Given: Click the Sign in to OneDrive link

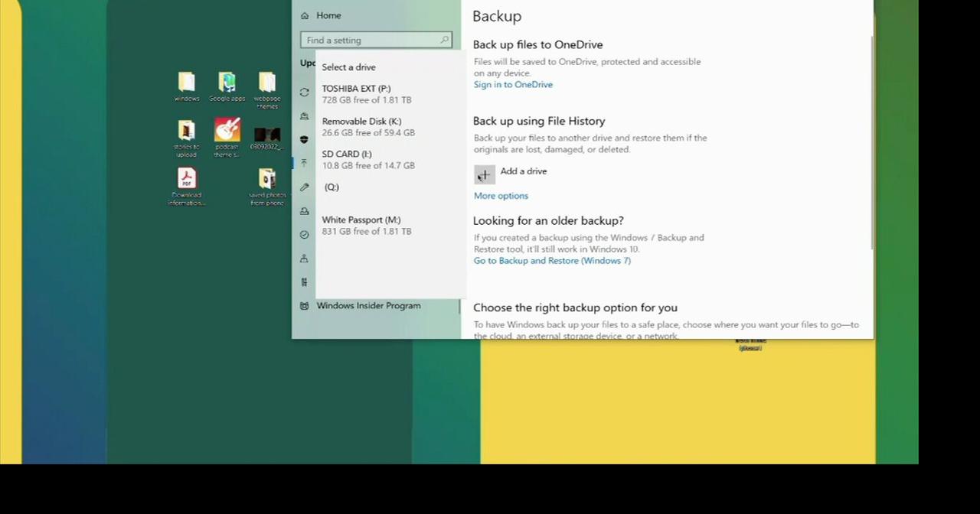Looking at the screenshot, I should coord(513,84).
